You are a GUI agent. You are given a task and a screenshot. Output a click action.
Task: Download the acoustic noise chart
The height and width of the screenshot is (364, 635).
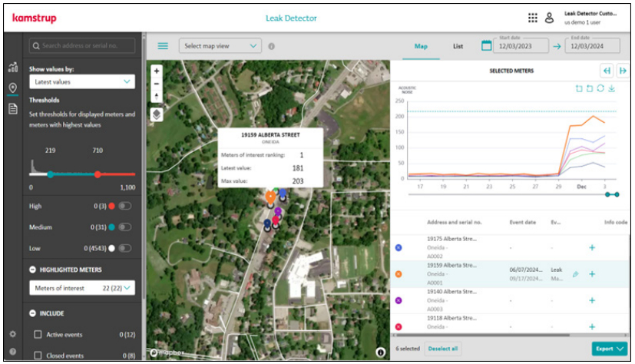click(611, 88)
